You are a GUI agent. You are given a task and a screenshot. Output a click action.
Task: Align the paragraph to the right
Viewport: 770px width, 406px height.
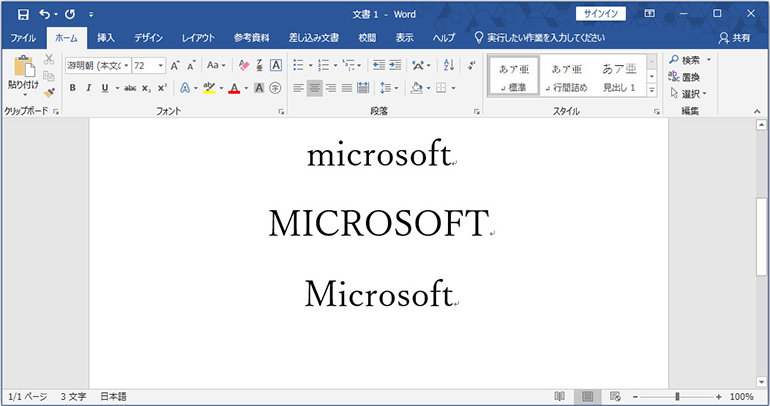331,88
